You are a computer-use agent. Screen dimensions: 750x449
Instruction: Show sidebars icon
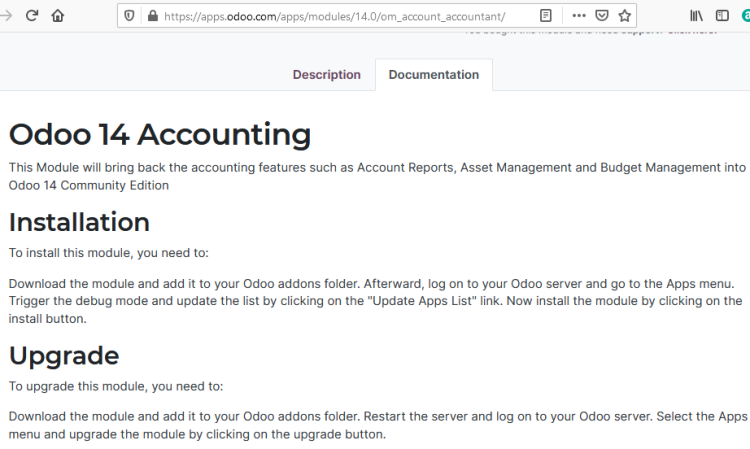pyautogui.click(x=722, y=16)
